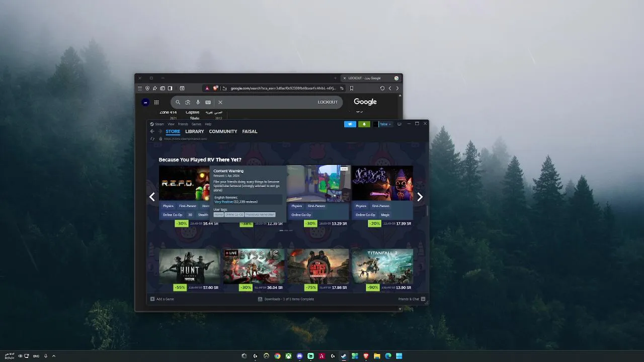The width and height of the screenshot is (644, 362).
Task: Open Friends & Chat in Steam
Action: (x=412, y=299)
